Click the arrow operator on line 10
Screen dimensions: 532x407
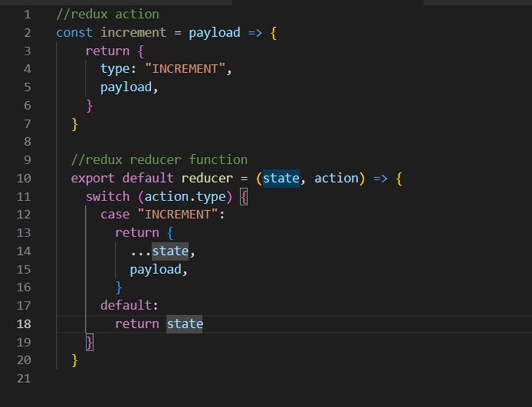[381, 178]
